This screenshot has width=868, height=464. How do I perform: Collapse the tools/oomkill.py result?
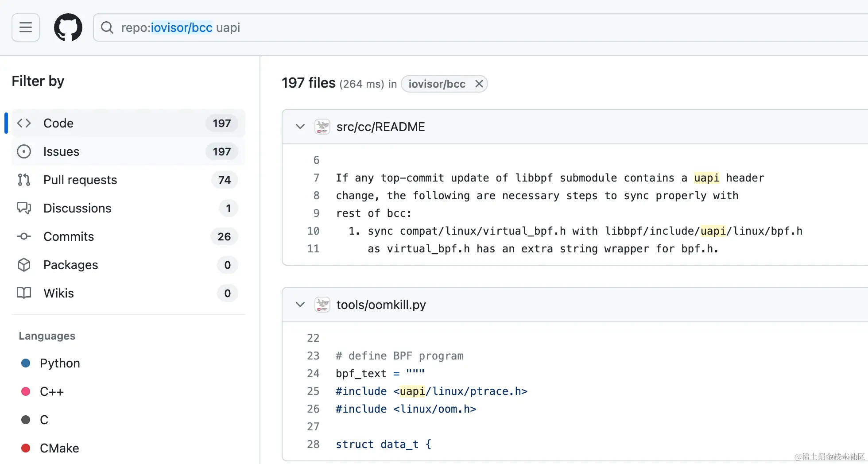(x=300, y=305)
